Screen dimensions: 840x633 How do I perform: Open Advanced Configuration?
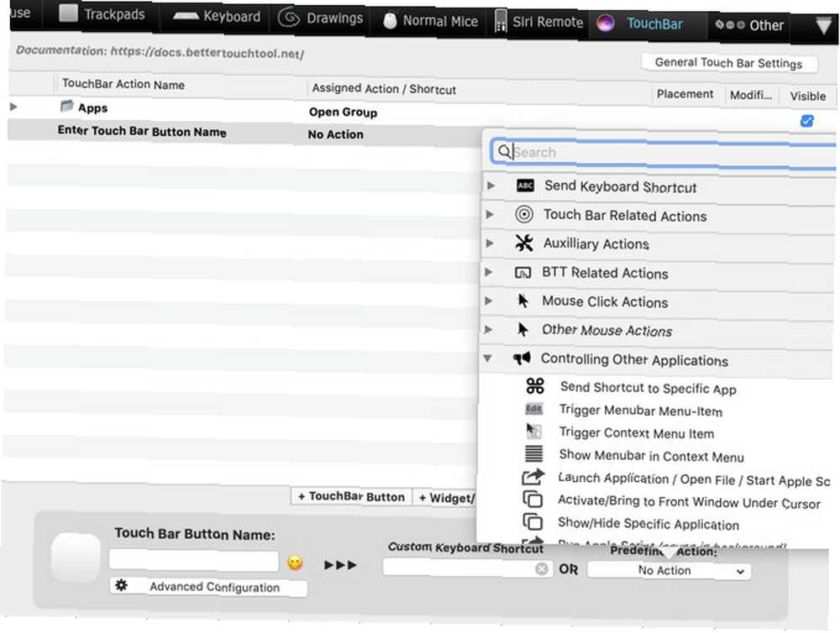209,587
